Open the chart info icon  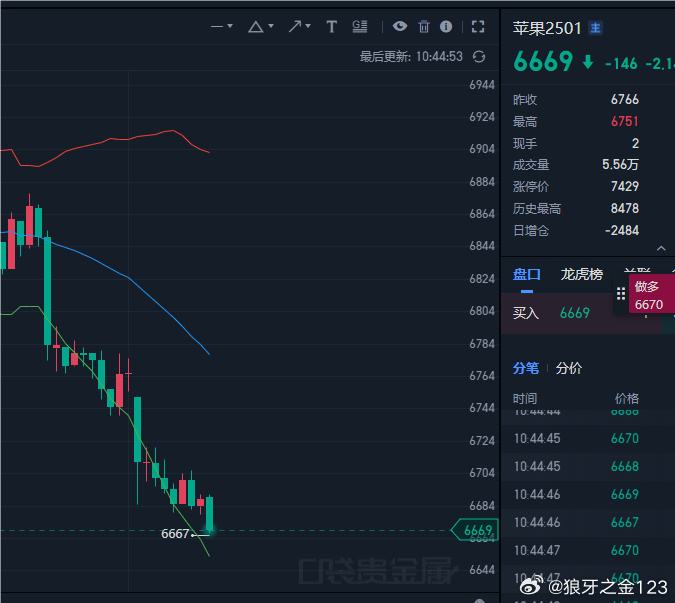[446, 27]
